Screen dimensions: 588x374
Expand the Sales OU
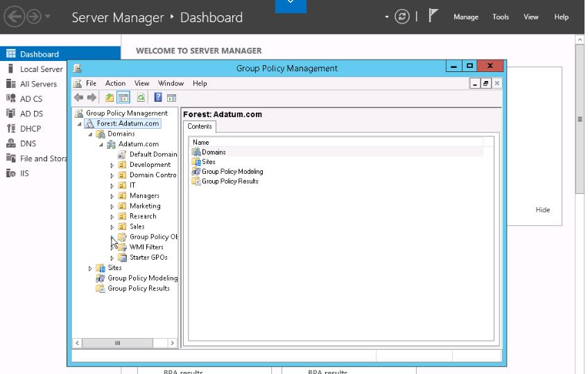[x=112, y=227]
